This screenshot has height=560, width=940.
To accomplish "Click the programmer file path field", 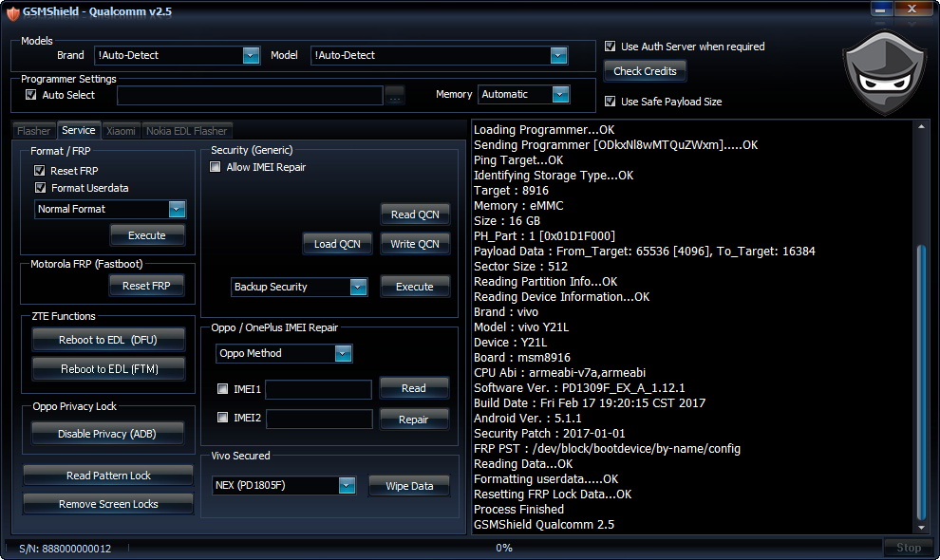I will [250, 95].
